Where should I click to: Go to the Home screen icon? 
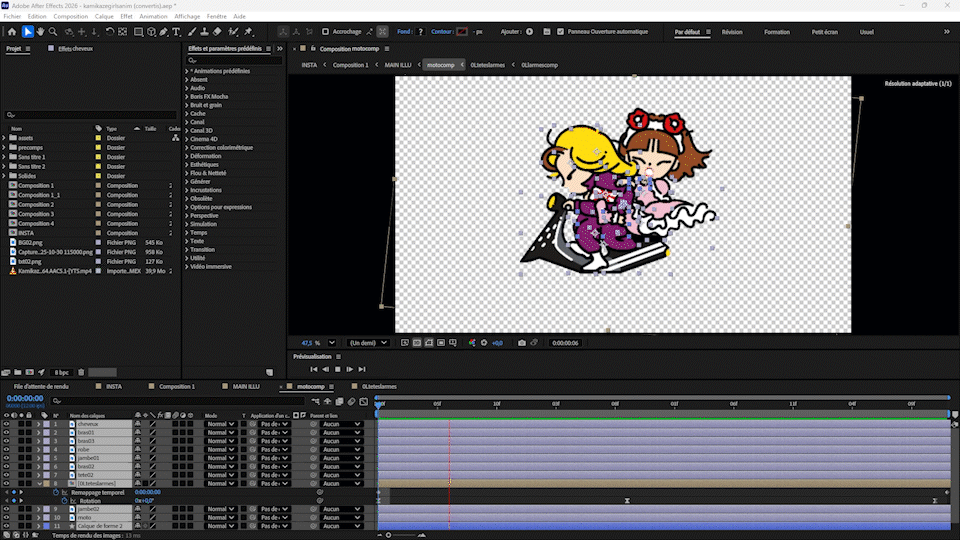click(x=12, y=32)
